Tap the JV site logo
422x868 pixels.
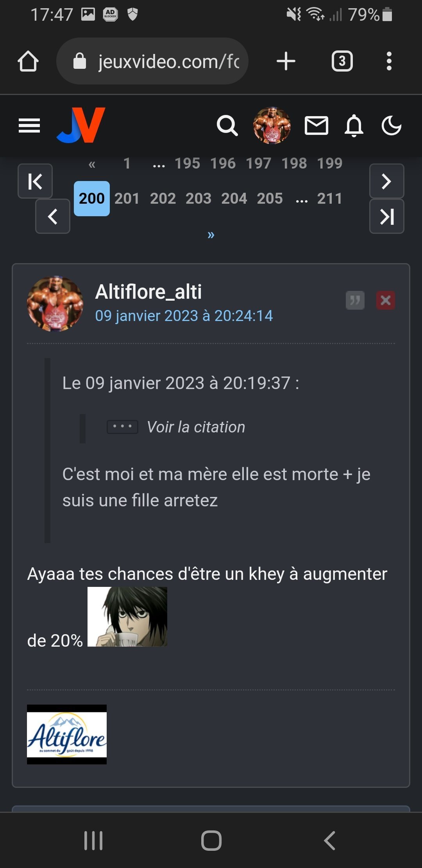[x=81, y=125]
